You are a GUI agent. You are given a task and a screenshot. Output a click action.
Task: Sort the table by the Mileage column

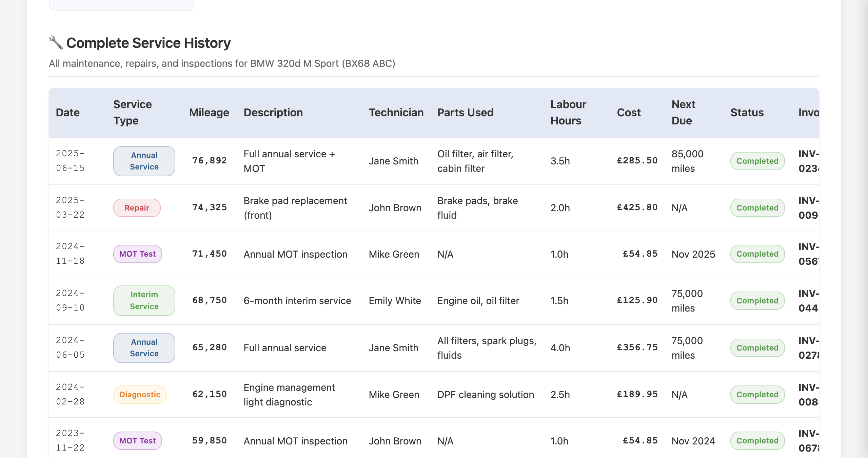(209, 112)
